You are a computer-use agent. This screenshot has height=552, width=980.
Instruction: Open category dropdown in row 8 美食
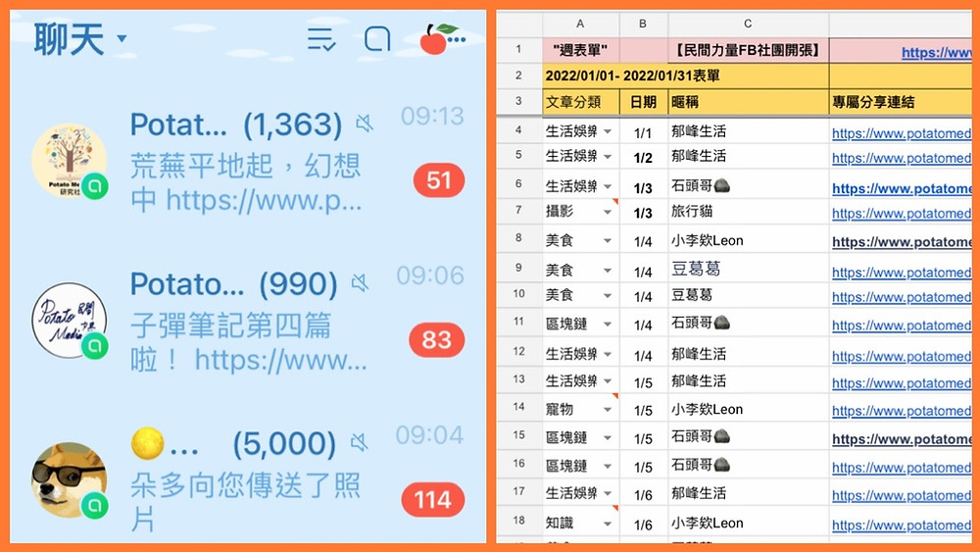607,241
